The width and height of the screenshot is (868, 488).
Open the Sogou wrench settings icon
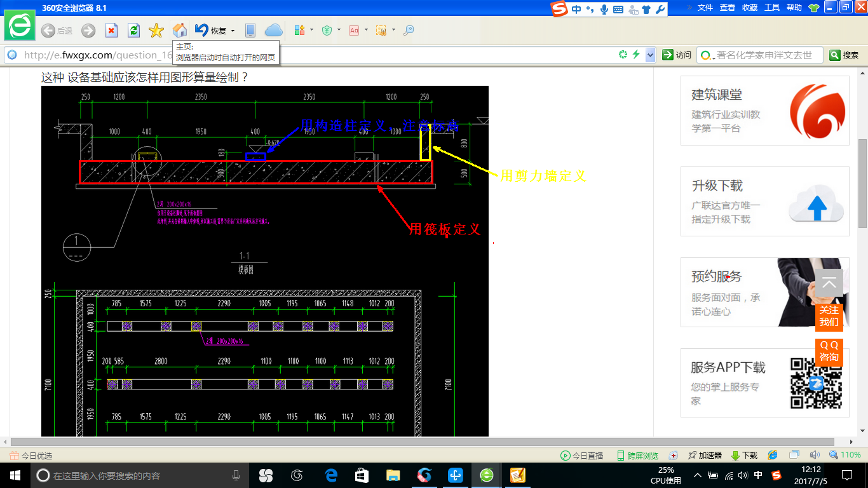click(x=660, y=9)
